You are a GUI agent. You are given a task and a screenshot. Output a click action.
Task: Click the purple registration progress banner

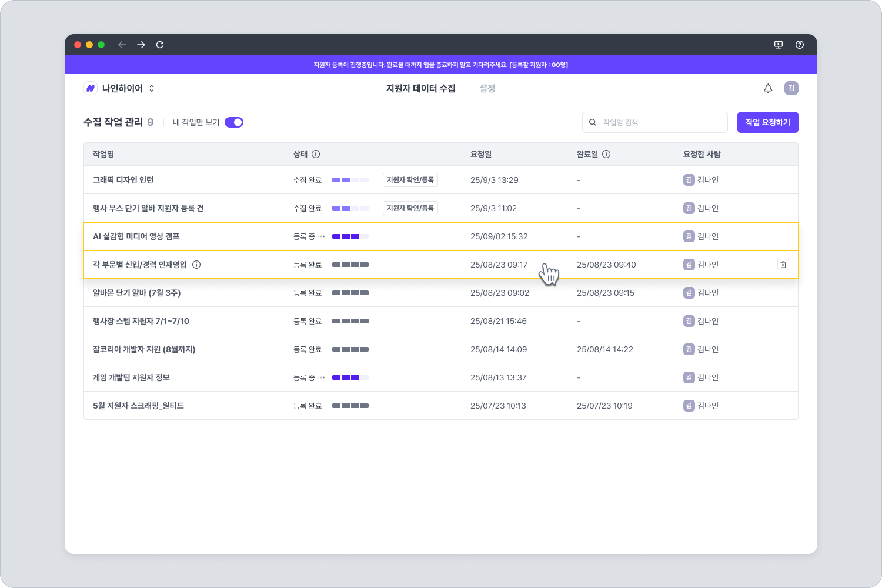coord(441,65)
